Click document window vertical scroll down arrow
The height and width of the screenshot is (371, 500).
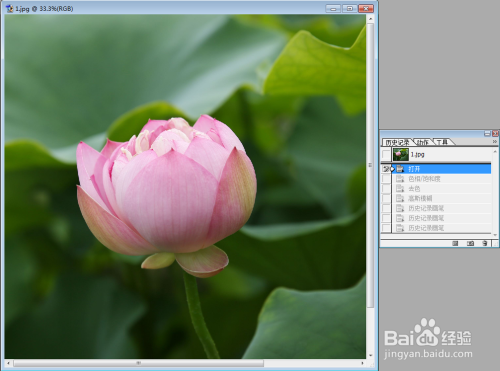[370, 355]
